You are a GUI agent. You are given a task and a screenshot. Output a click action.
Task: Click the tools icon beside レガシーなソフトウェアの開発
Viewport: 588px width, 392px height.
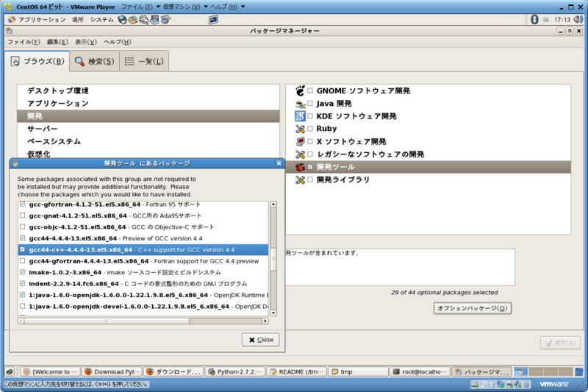tap(300, 154)
